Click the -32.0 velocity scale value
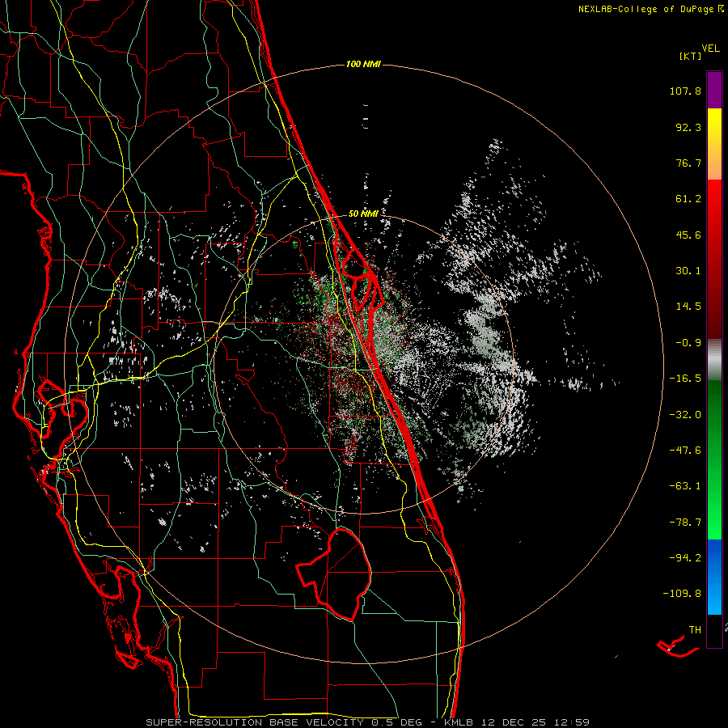The width and height of the screenshot is (728, 728). (x=685, y=415)
